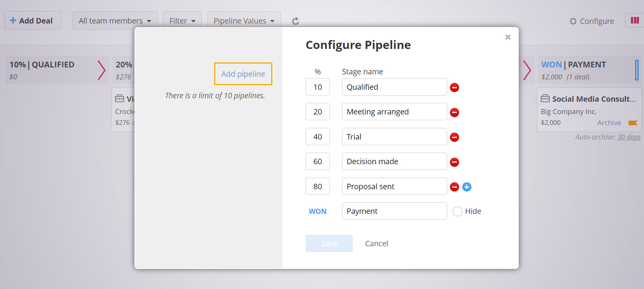Expand the Filter dropdown

pyautogui.click(x=182, y=21)
